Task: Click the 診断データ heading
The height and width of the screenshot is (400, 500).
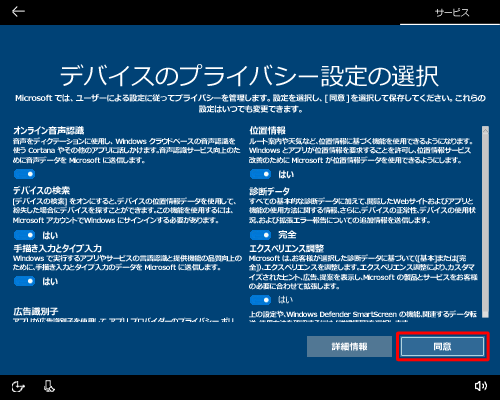Action: tap(269, 191)
